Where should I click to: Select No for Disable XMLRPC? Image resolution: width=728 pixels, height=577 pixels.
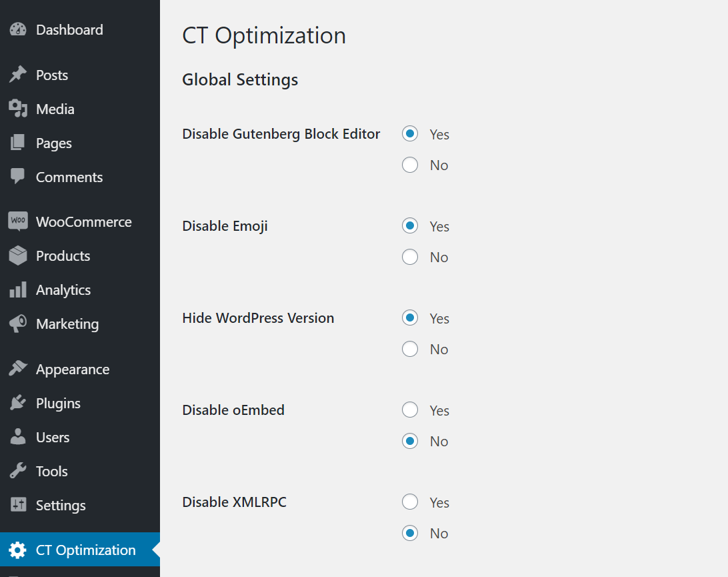[410, 533]
